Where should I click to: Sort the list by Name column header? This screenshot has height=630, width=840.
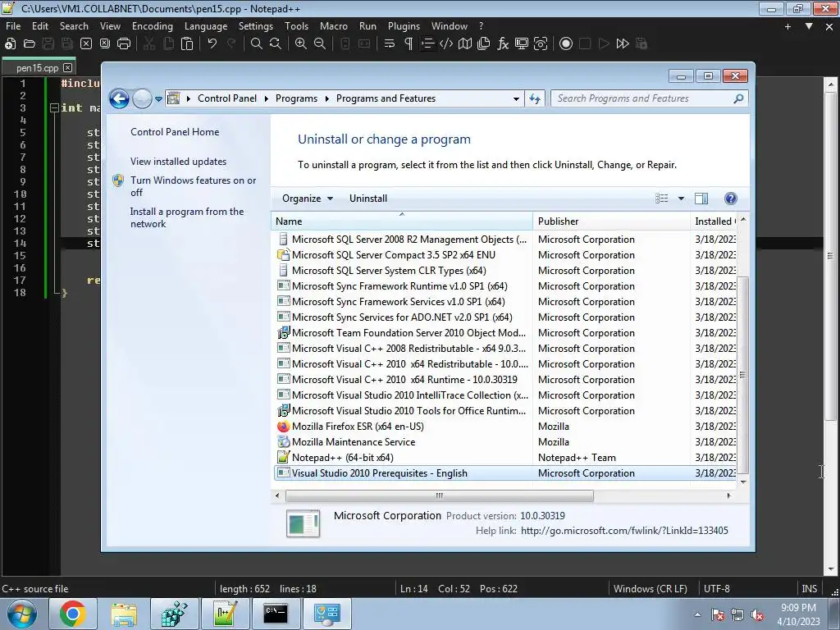402,221
